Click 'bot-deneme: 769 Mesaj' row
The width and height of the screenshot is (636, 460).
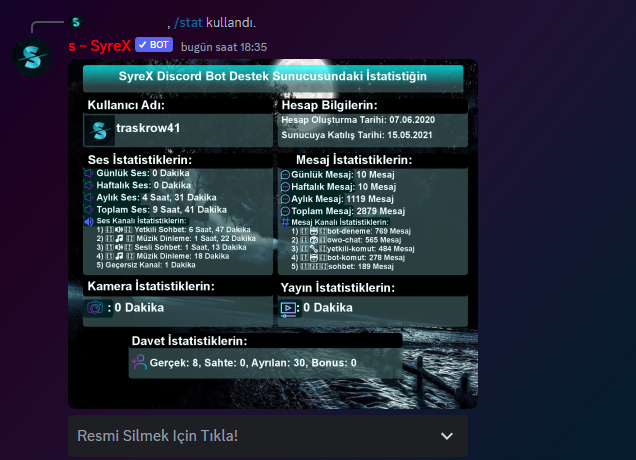351,231
